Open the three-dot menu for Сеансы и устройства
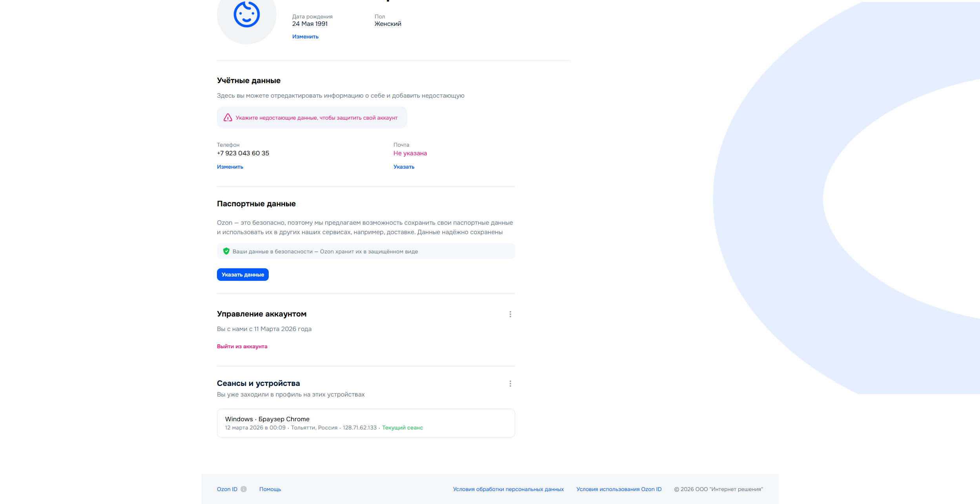980x504 pixels. (510, 384)
